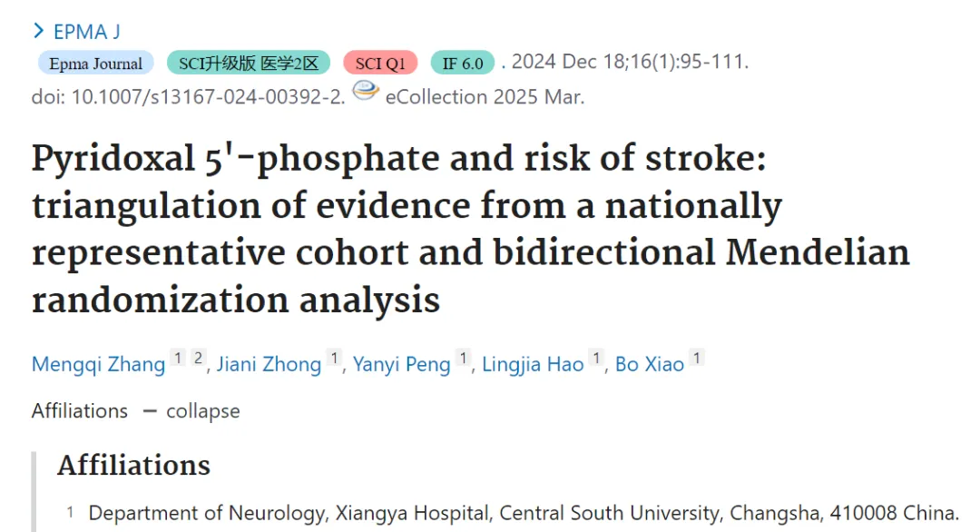Image resolution: width=980 pixels, height=532 pixels.
Task: Open author Yanyi Peng's link
Action: point(401,364)
